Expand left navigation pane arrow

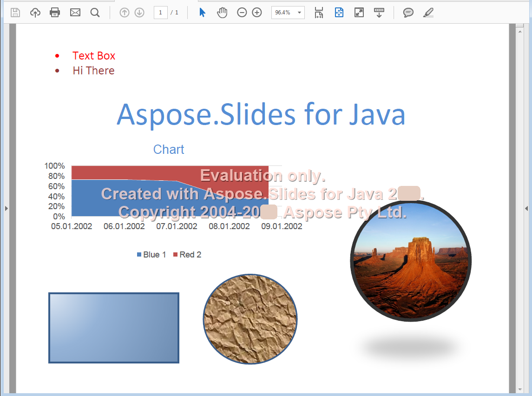point(7,208)
